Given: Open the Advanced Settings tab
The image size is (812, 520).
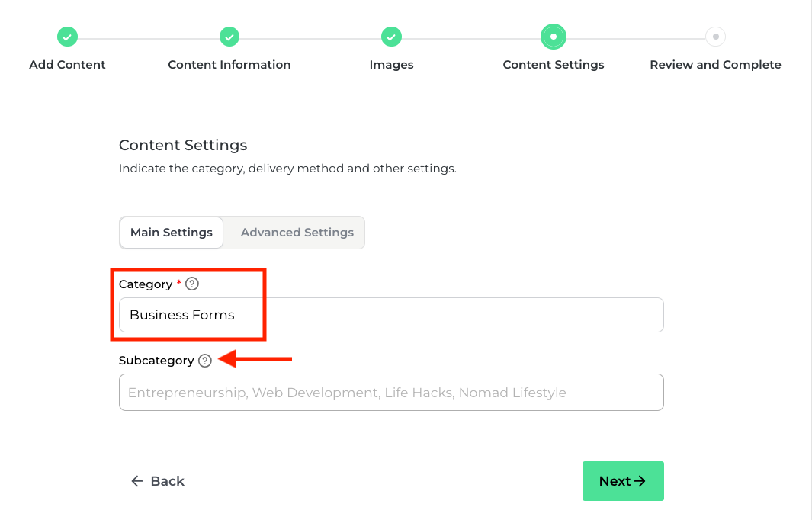Looking at the screenshot, I should 297,233.
